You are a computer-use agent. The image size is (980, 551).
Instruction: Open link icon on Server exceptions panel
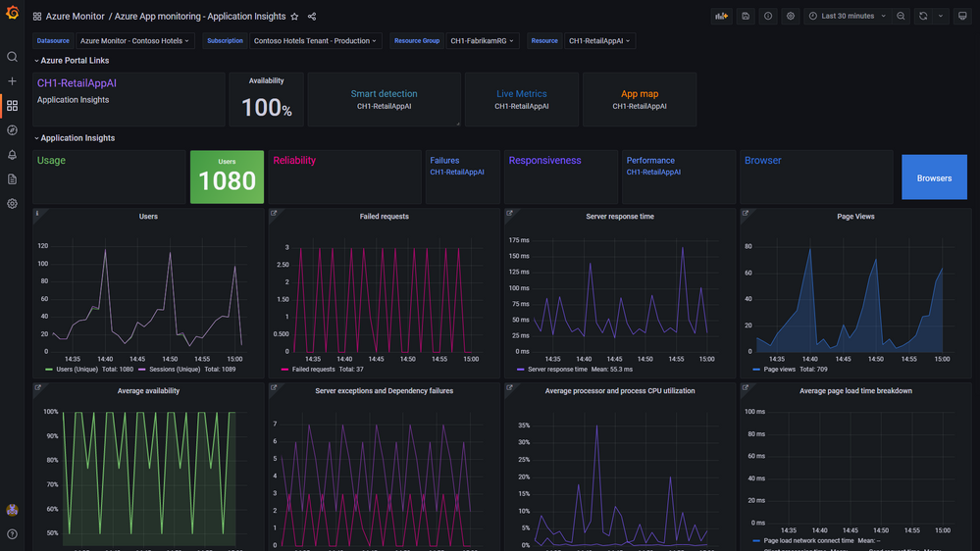[x=274, y=387]
